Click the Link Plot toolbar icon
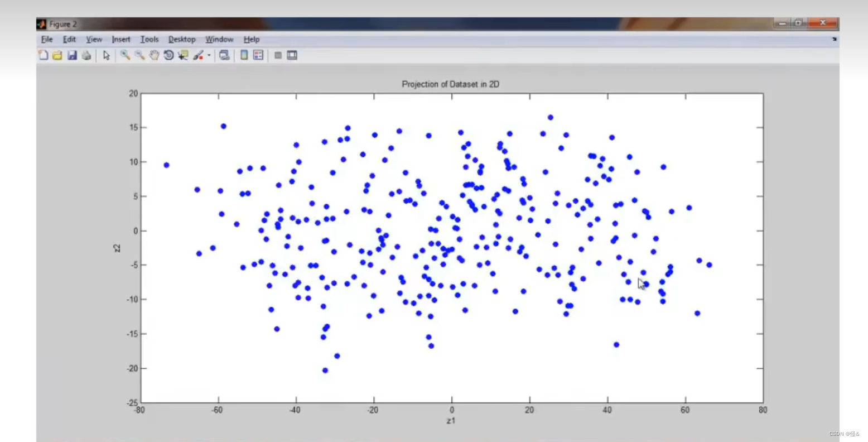This screenshot has width=868, height=442. coord(224,55)
